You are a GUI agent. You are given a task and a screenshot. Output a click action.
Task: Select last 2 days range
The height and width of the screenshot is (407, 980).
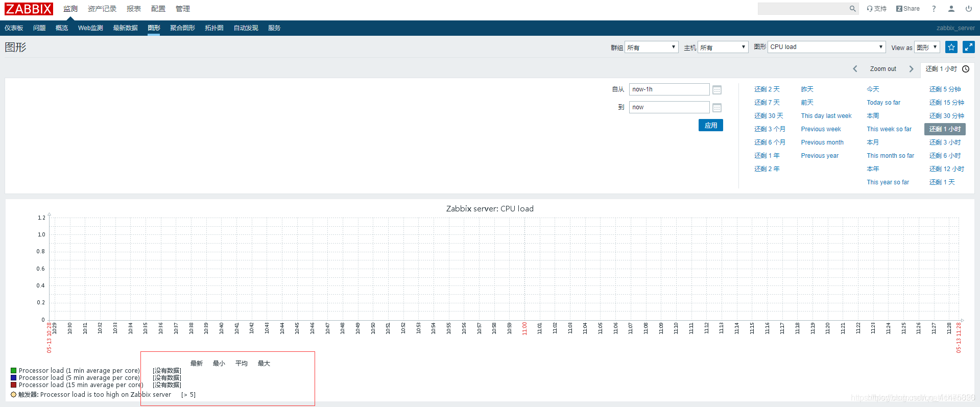click(767, 89)
